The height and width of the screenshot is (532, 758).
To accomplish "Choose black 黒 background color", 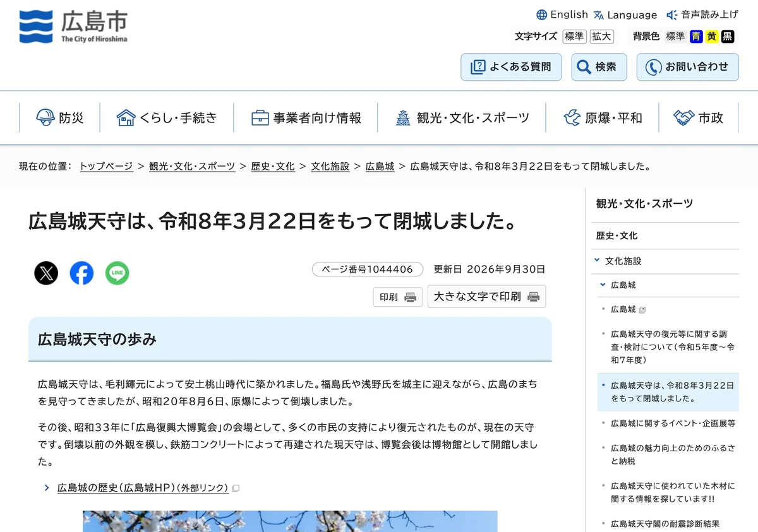I will pyautogui.click(x=728, y=37).
